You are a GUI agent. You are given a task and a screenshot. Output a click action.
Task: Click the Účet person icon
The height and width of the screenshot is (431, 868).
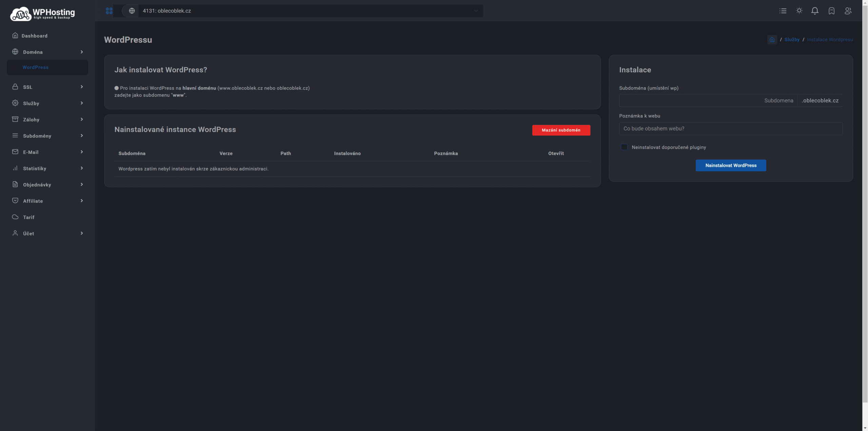15,233
